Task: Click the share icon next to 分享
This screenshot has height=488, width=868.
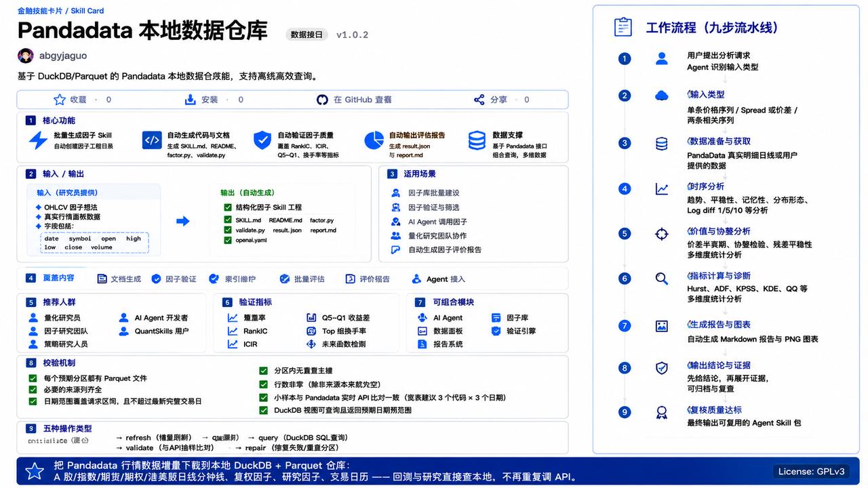Action: (479, 100)
